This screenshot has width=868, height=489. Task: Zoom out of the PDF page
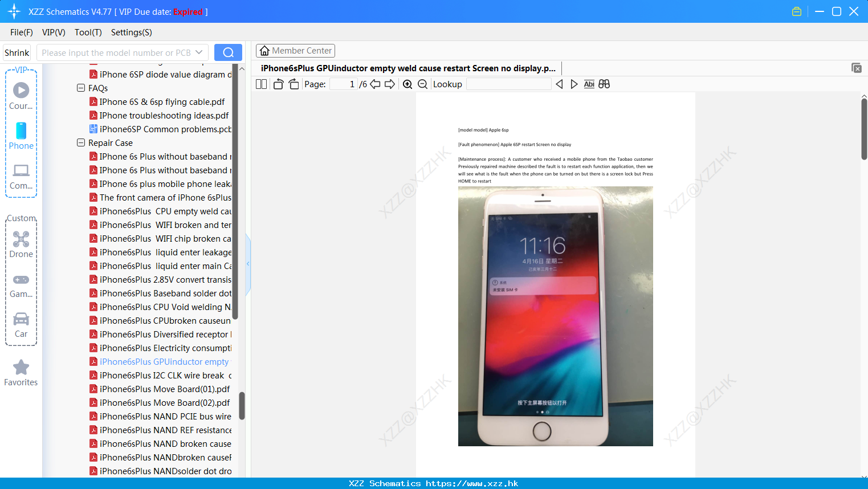coord(422,84)
